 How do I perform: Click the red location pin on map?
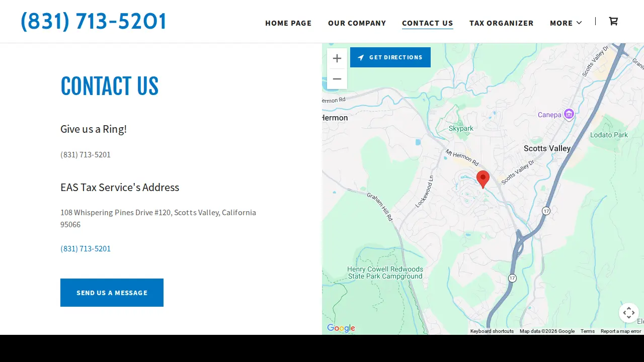(x=483, y=179)
